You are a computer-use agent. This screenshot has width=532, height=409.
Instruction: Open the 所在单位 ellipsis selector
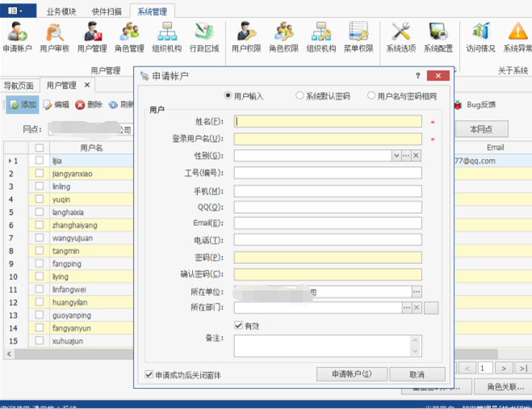[x=417, y=292]
